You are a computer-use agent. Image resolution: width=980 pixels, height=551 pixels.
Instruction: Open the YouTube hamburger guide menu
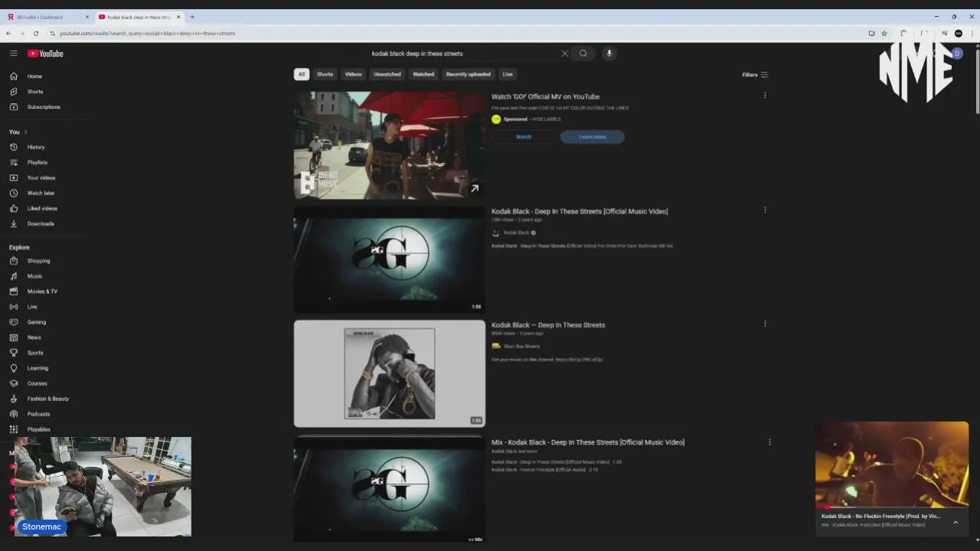click(x=13, y=54)
